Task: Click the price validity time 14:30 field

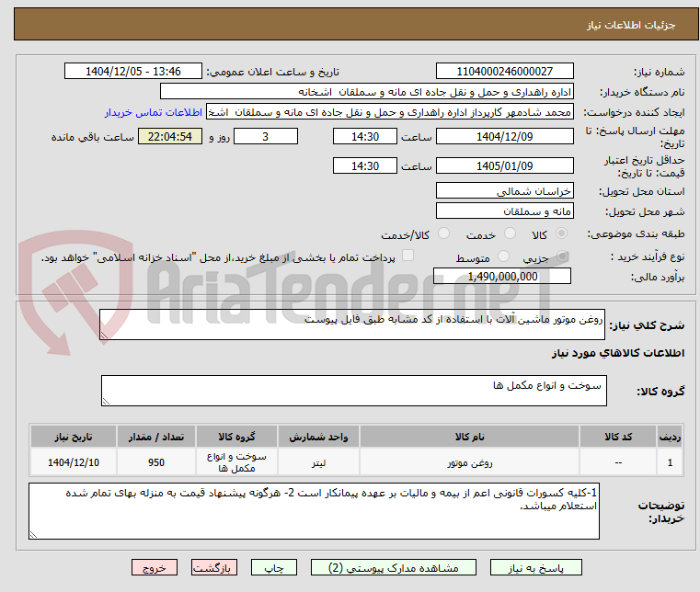Action: [x=365, y=166]
